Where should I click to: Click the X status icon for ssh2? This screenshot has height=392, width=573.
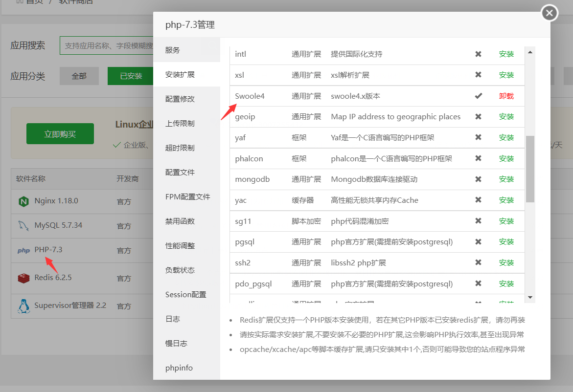point(478,262)
